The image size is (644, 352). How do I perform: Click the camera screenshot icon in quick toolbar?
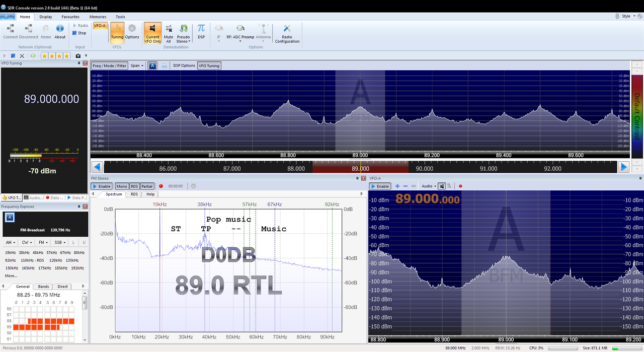78,55
